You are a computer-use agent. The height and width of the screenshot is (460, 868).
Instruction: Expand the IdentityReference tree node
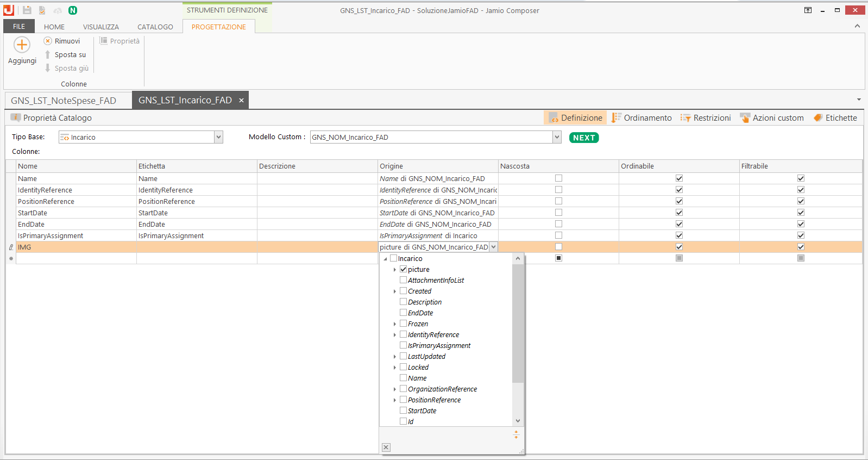point(395,335)
